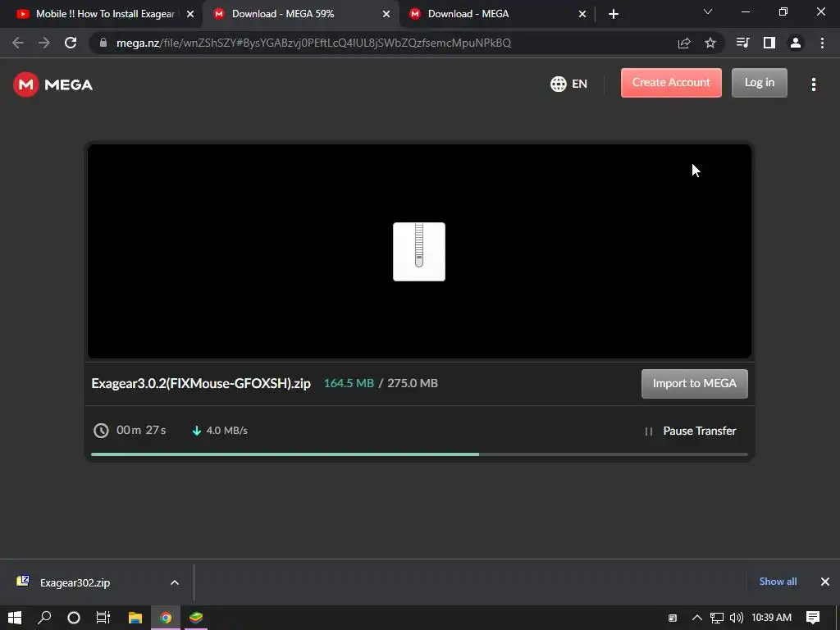Click the Chrome taskbar icon

pyautogui.click(x=166, y=618)
